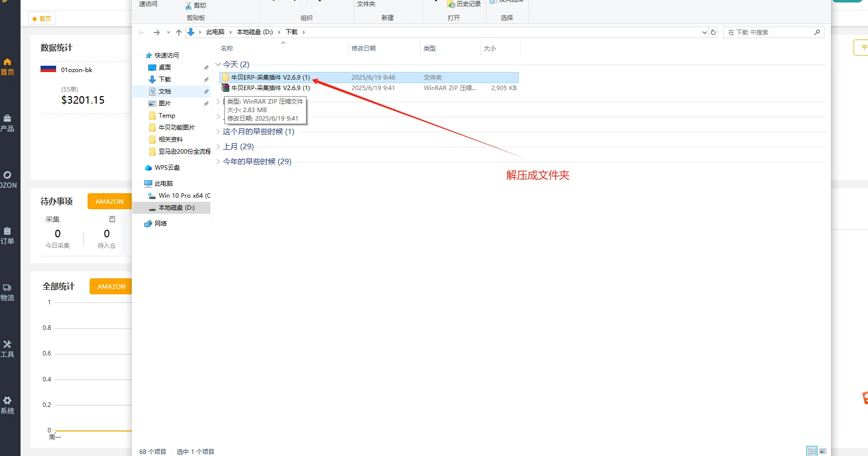Select the WinRAR ZIP file row dated 2025/6/19 9:41
The width and height of the screenshot is (868, 456).
369,88
